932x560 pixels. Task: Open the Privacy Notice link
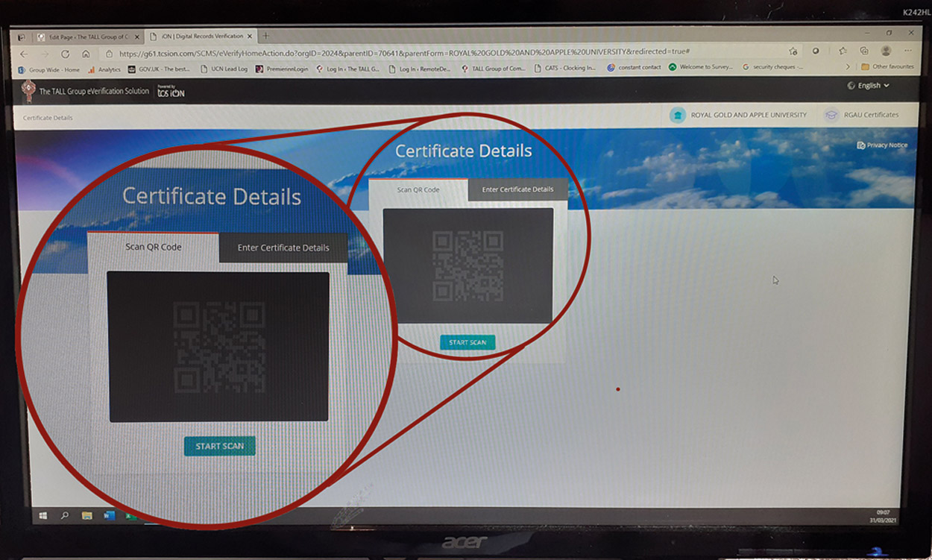[x=883, y=145]
